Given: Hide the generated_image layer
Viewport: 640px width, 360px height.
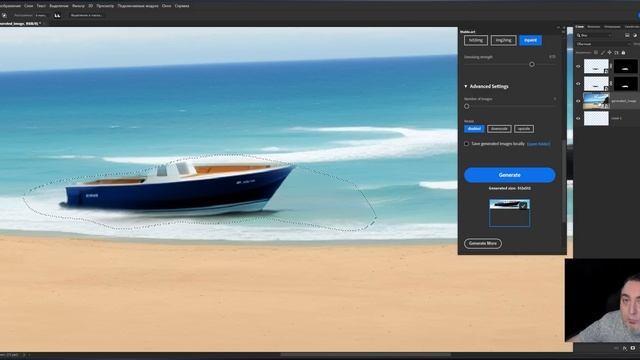Looking at the screenshot, I should click(x=578, y=101).
